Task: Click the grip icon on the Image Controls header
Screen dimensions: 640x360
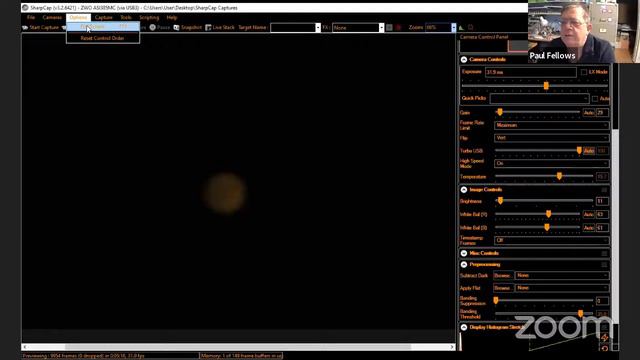Action: (x=604, y=190)
